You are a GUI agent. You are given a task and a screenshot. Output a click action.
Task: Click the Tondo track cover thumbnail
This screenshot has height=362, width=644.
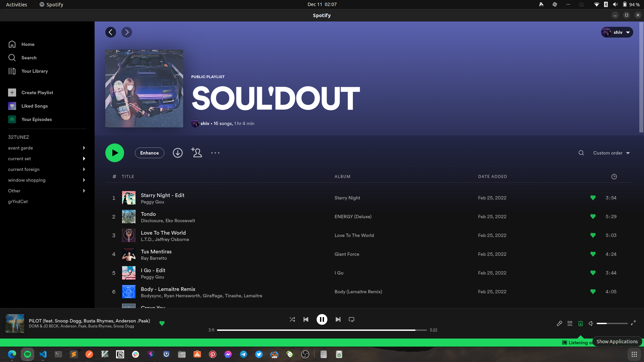pos(129,217)
